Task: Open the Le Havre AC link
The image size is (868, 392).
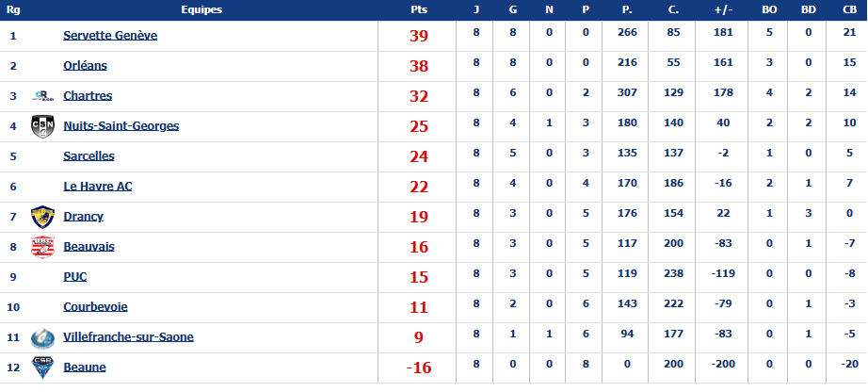Action: (98, 187)
